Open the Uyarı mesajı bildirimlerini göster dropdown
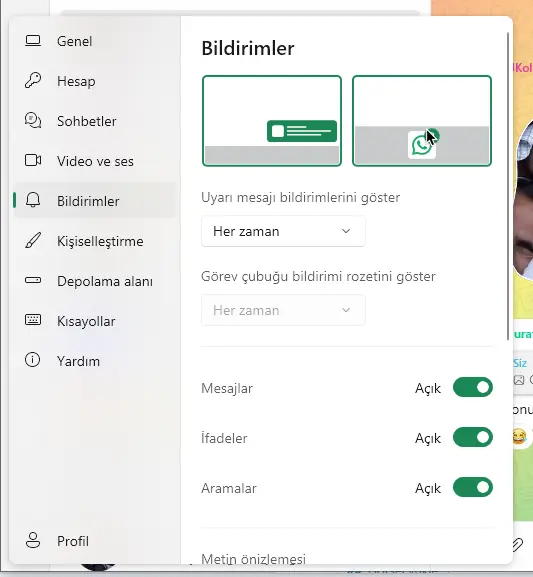This screenshot has height=577, width=533. click(x=283, y=231)
